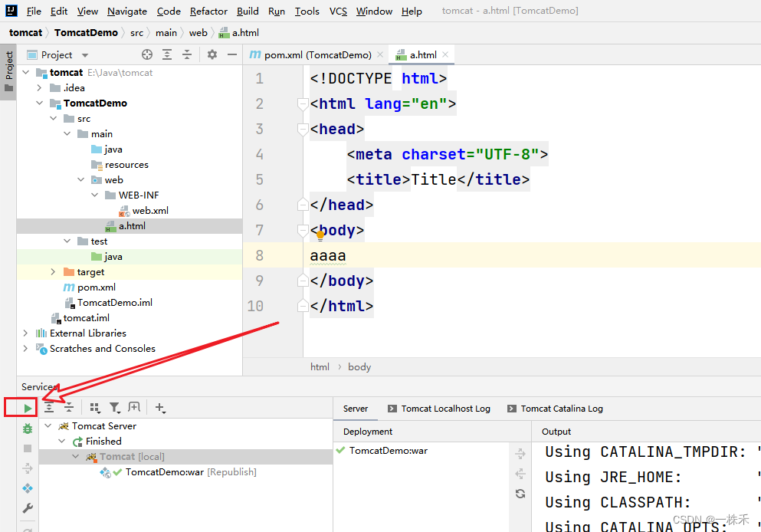Fold the html tag at line 2

(303, 104)
